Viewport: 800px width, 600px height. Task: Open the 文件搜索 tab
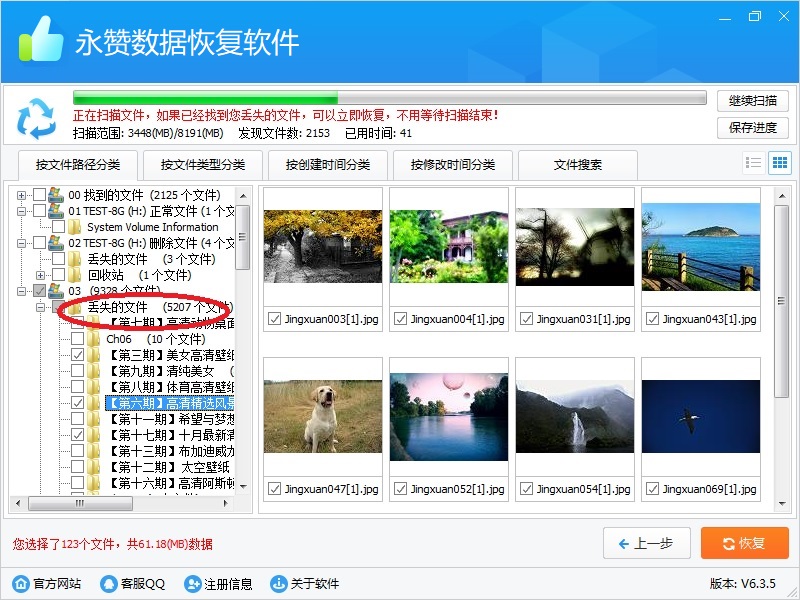coord(580,165)
